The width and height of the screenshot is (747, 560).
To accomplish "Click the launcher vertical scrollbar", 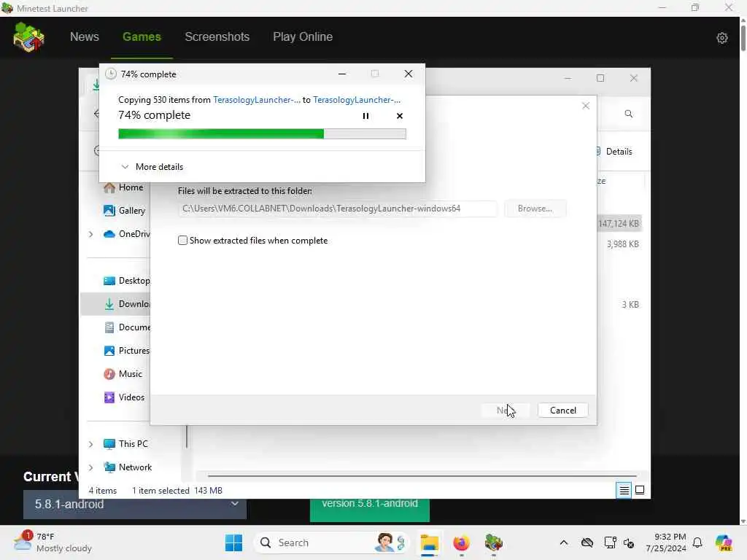I will (743, 38).
